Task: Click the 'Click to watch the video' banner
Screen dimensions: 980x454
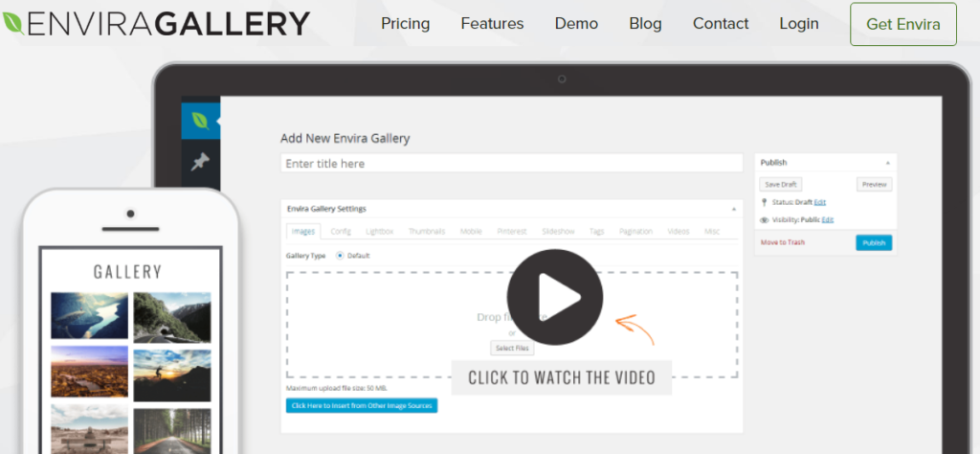Action: click(x=561, y=377)
